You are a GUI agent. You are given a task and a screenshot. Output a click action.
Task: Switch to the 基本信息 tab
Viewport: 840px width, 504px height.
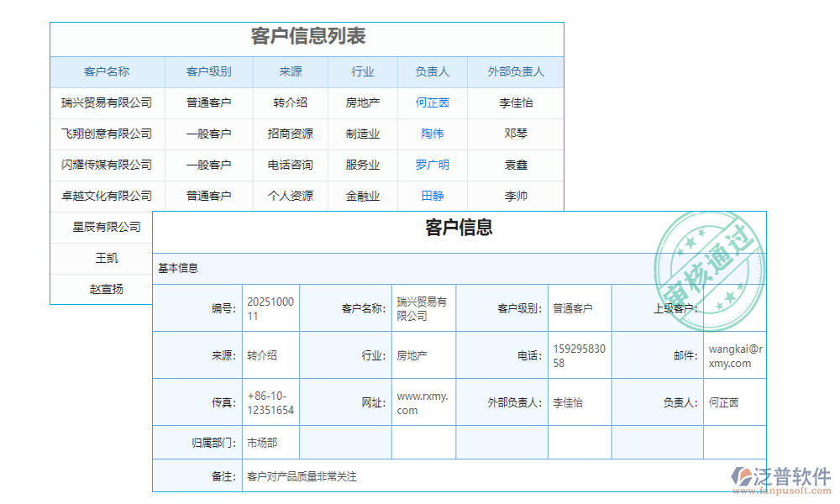coord(178,269)
